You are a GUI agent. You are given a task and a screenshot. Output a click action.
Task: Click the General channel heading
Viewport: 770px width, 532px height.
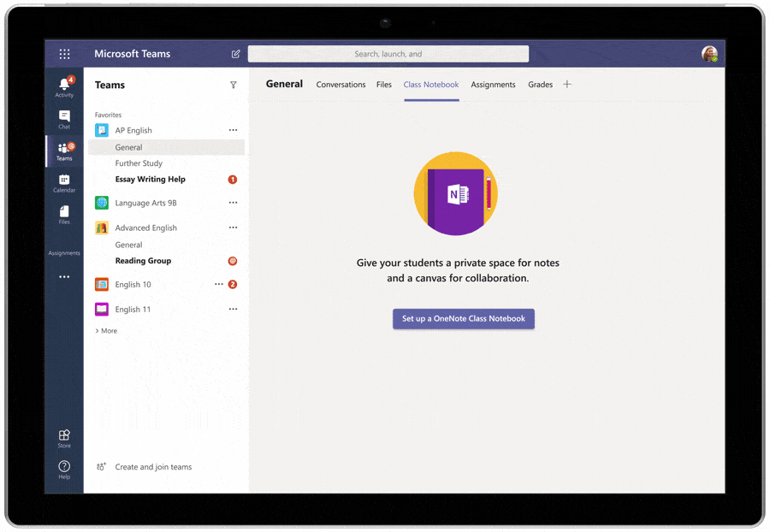284,84
